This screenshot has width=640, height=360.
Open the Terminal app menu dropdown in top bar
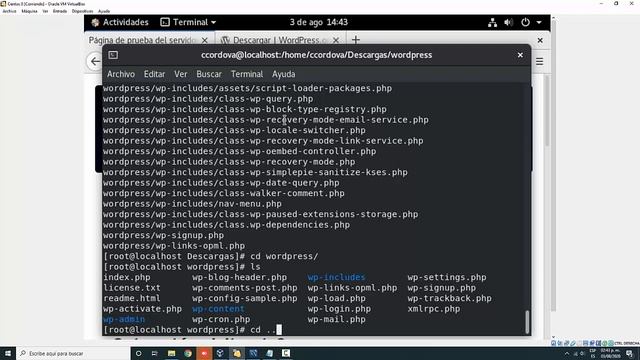(x=188, y=22)
